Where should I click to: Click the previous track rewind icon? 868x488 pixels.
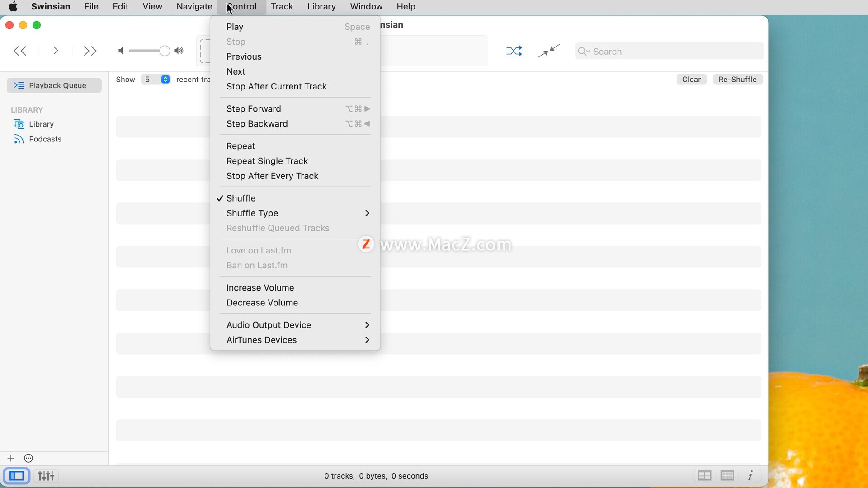coord(20,51)
